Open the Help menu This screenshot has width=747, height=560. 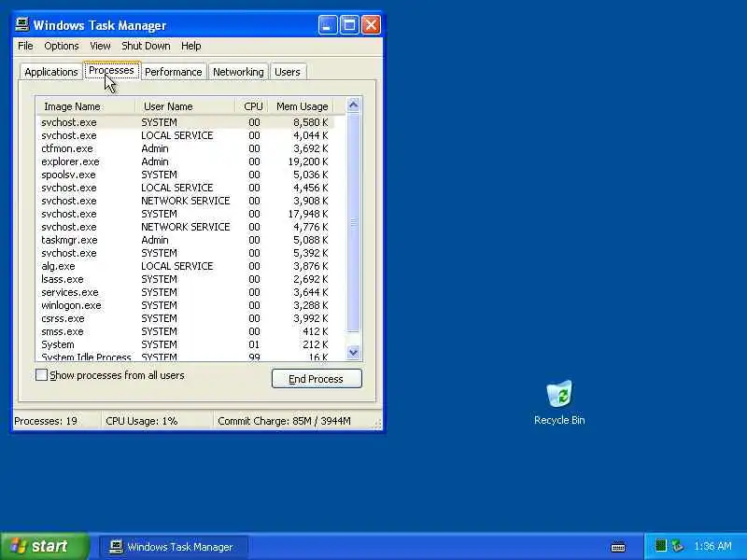(x=191, y=46)
